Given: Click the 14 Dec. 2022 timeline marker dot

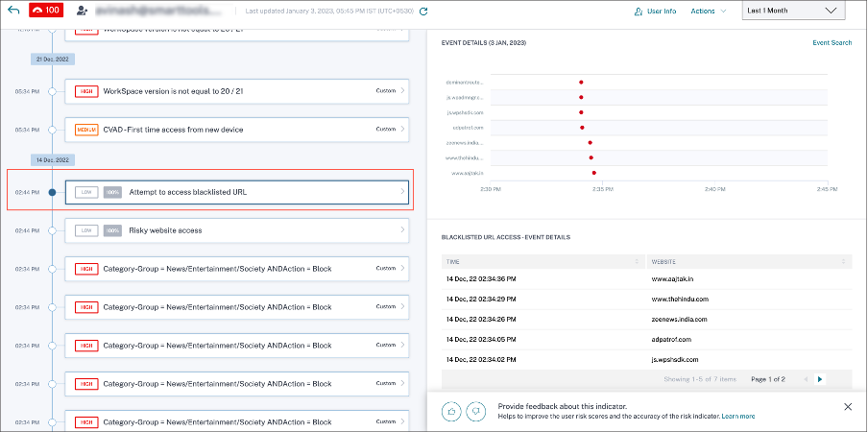Looking at the screenshot, I should (x=52, y=192).
